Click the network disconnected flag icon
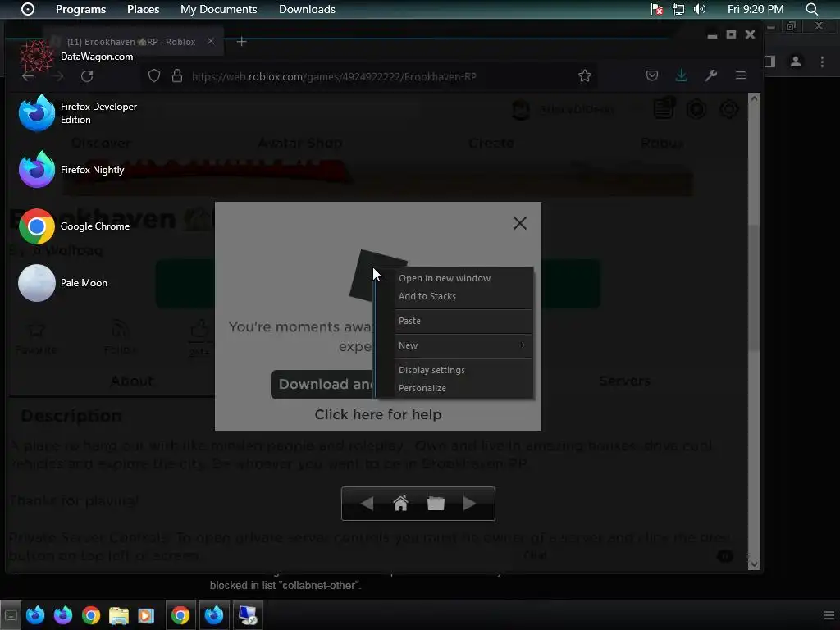 (657, 9)
